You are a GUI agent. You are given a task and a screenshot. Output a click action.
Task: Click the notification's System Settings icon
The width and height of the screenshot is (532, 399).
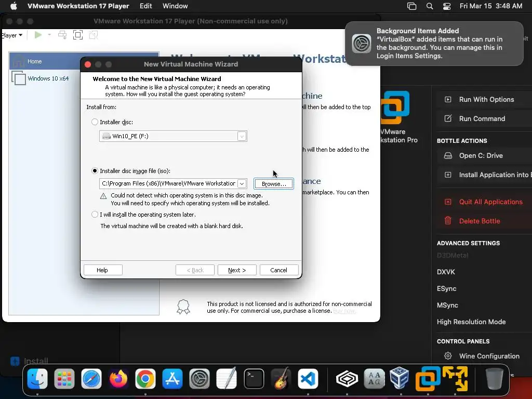click(x=362, y=44)
